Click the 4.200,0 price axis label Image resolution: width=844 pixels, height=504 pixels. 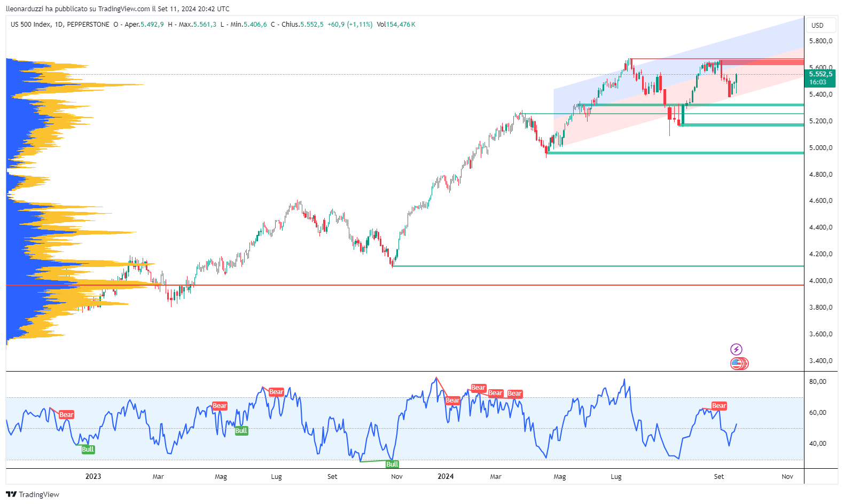click(x=820, y=254)
